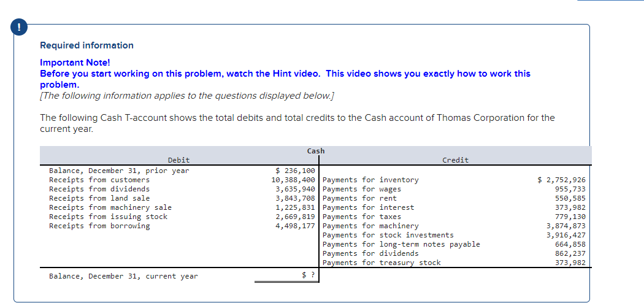Screen dimensions: 644x308
Task: Select 'Payments for taxes' label
Action: [x=362, y=217]
